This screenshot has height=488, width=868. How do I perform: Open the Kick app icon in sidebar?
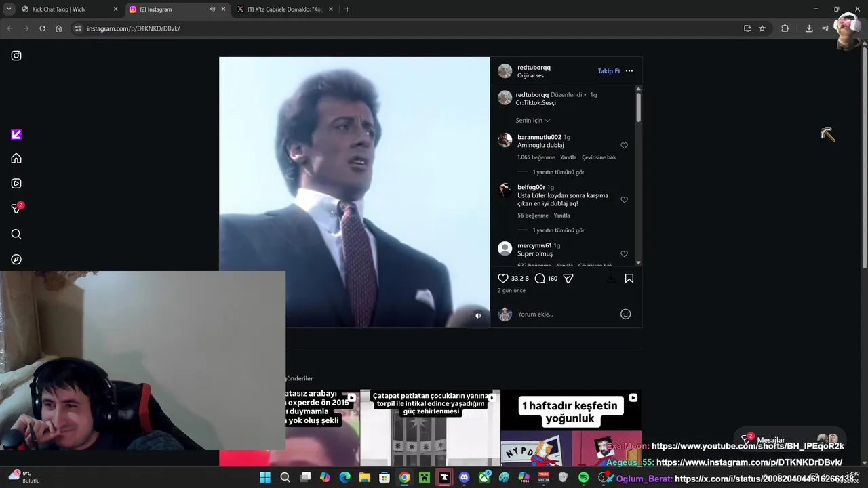pyautogui.click(x=16, y=134)
